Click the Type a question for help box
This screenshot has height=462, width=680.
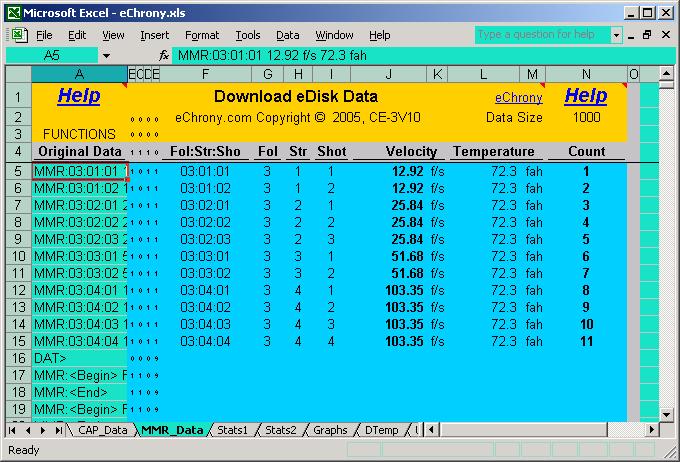pos(543,35)
